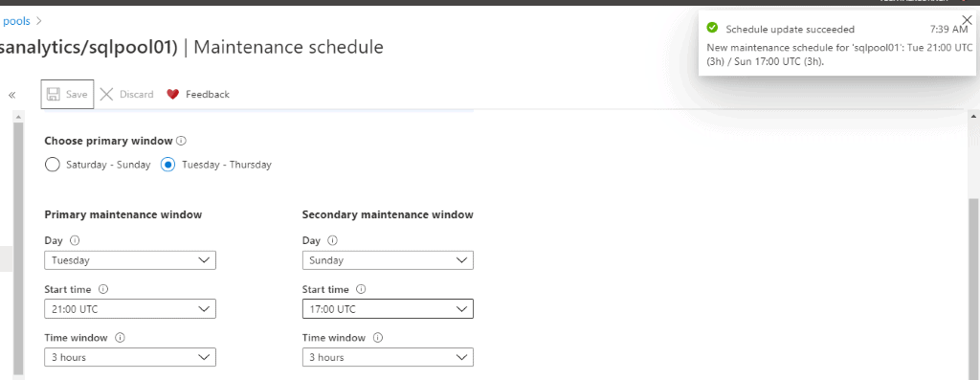
Task: Click info icon beside Primary Time window
Action: (120, 338)
